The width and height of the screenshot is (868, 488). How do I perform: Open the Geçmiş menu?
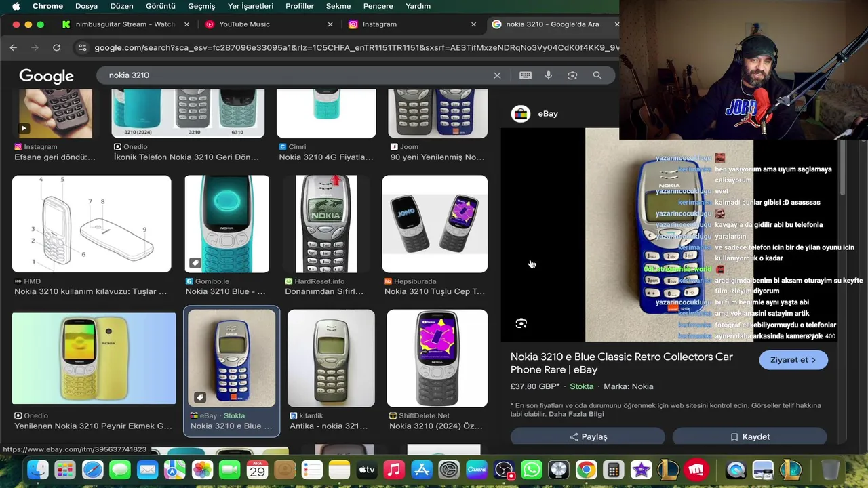201,6
